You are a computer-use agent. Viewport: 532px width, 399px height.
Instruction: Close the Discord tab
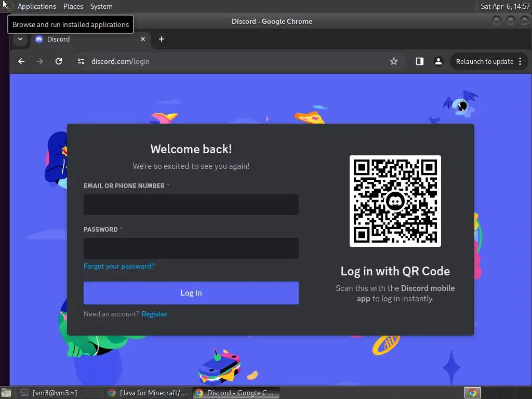[143, 39]
